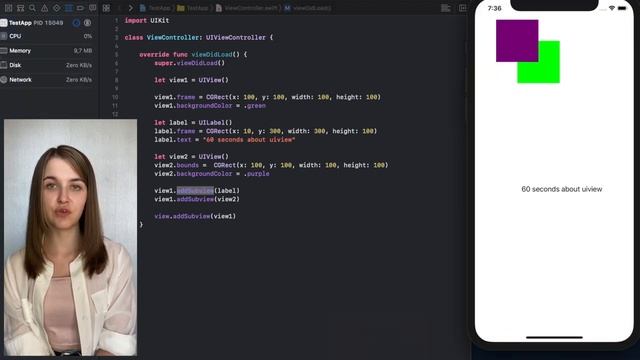Image resolution: width=640 pixels, height=360 pixels.
Task: Select the ViewController.swift breadcrumb
Action: click(246, 8)
